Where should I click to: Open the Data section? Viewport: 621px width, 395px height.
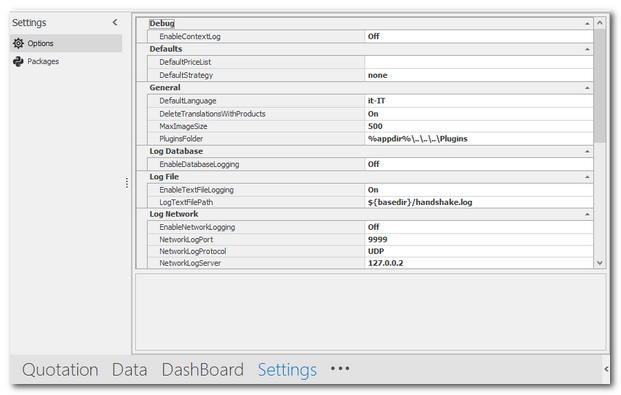pos(130,370)
